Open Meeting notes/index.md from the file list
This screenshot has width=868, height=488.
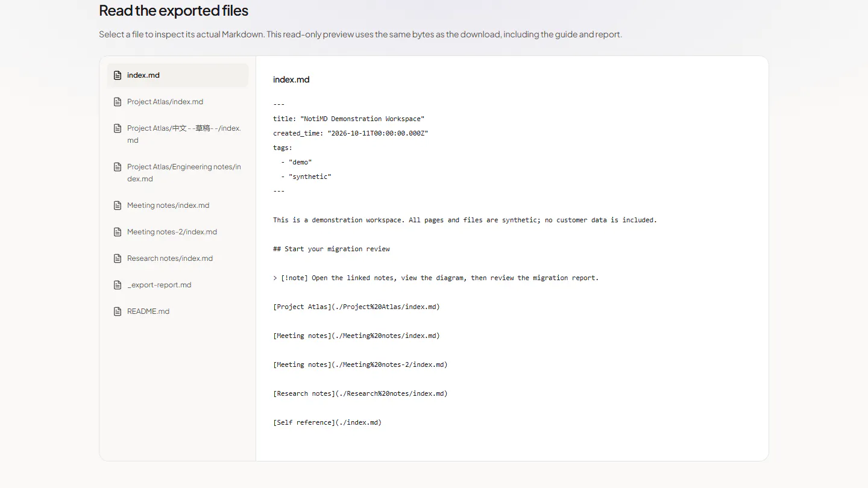[178, 205]
